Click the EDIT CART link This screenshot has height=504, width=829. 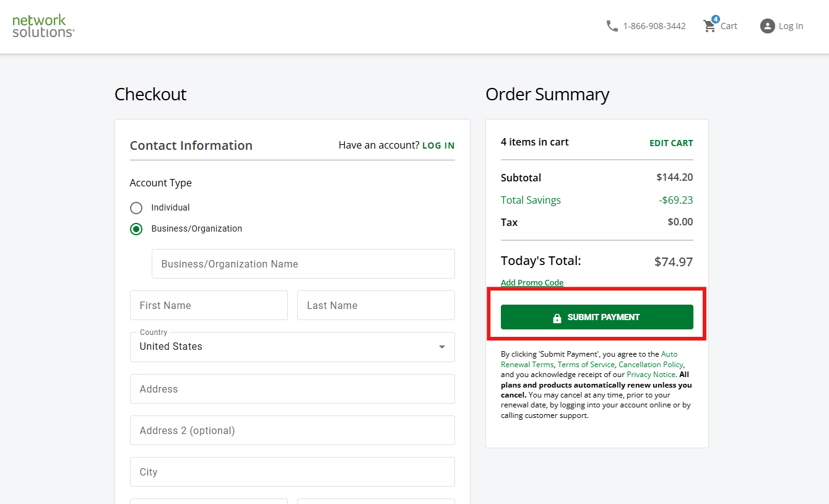coord(671,142)
